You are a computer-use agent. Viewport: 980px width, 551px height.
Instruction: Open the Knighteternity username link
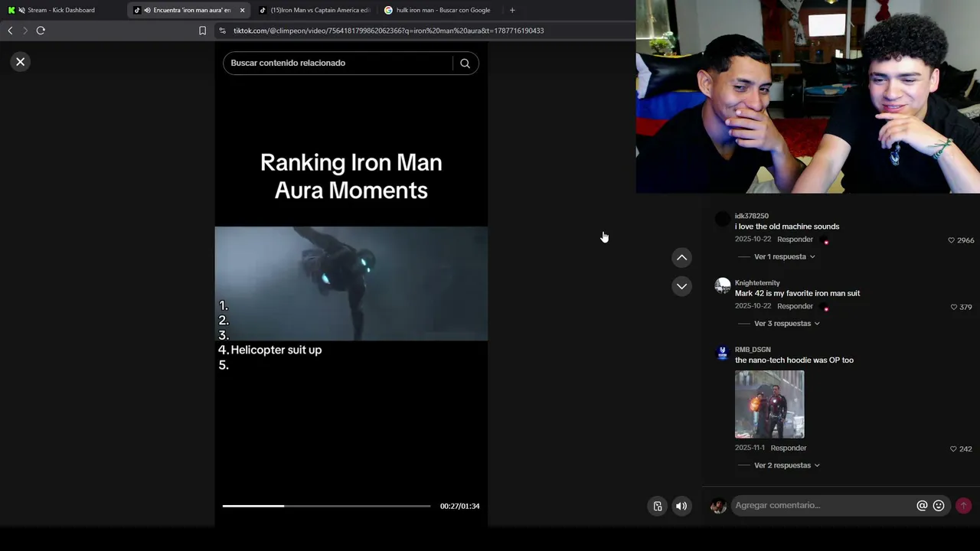tap(757, 283)
